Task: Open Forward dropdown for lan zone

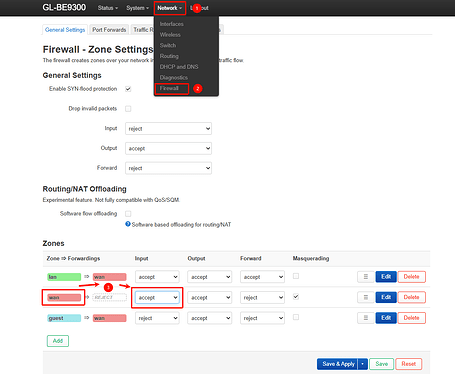Action: (x=262, y=277)
